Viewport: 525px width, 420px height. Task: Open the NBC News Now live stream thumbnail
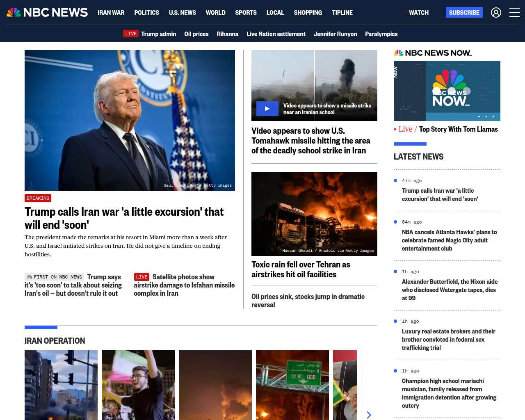point(447,91)
